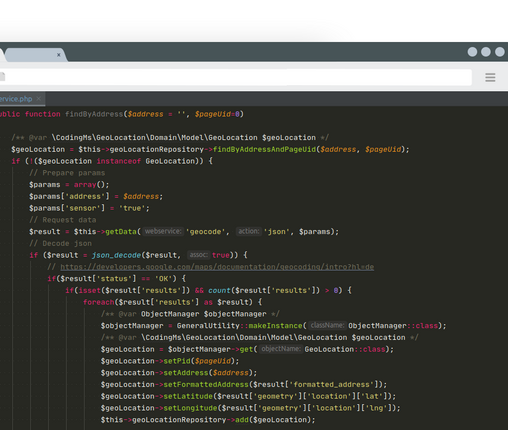Click the page icon in address bar
Screen dimensions: 508x430
[2, 77]
